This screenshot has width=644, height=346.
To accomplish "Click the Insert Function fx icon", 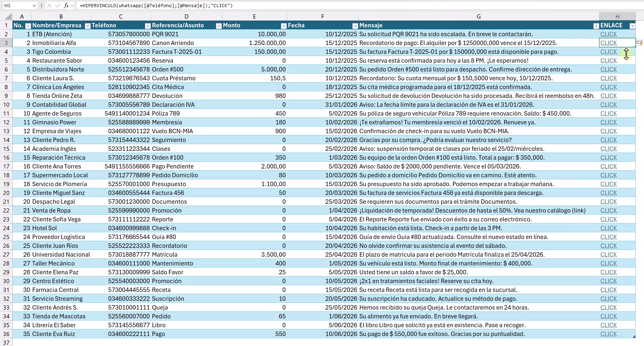I will coord(66,6).
